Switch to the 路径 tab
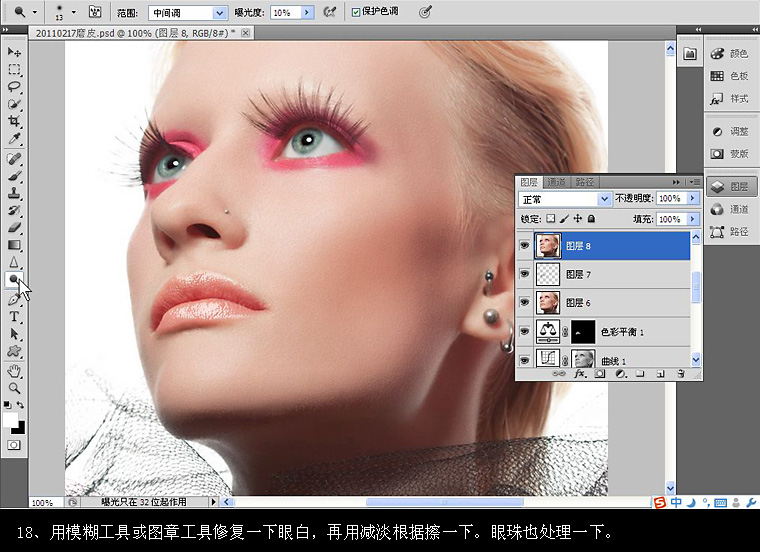Viewport: 760px width, 552px height. pyautogui.click(x=585, y=182)
